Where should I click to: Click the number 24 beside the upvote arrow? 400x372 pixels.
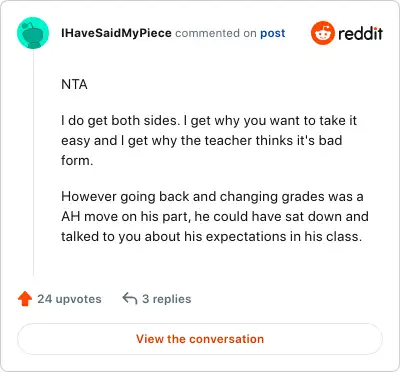tap(44, 299)
